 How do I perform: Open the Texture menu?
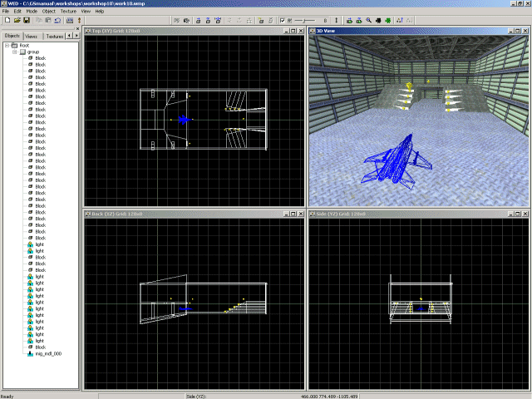[67, 12]
